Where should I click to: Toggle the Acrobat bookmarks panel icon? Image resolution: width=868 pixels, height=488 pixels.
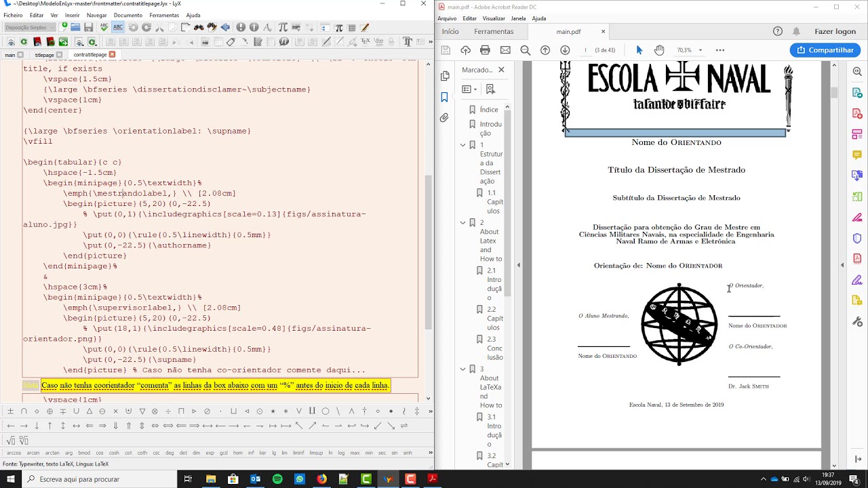pos(445,97)
